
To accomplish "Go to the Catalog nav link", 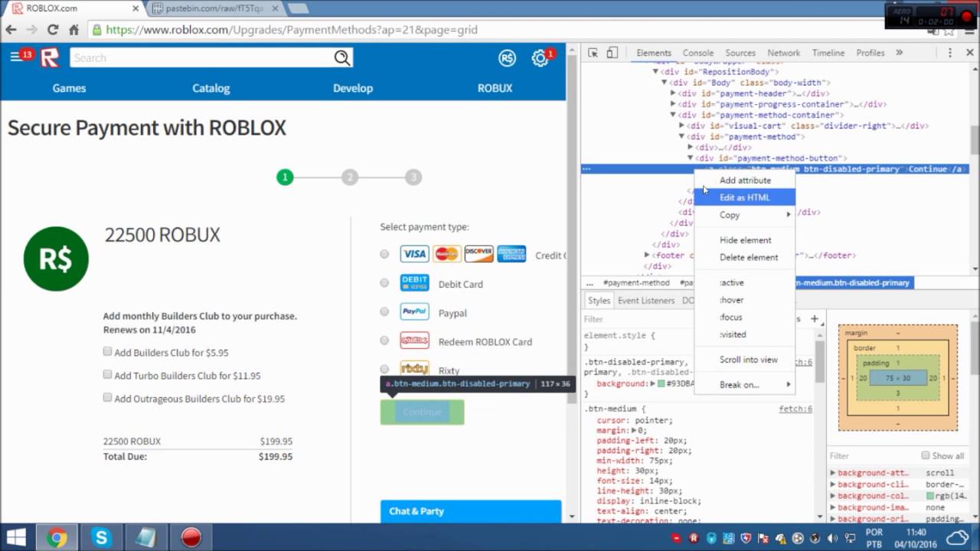I will pos(211,88).
